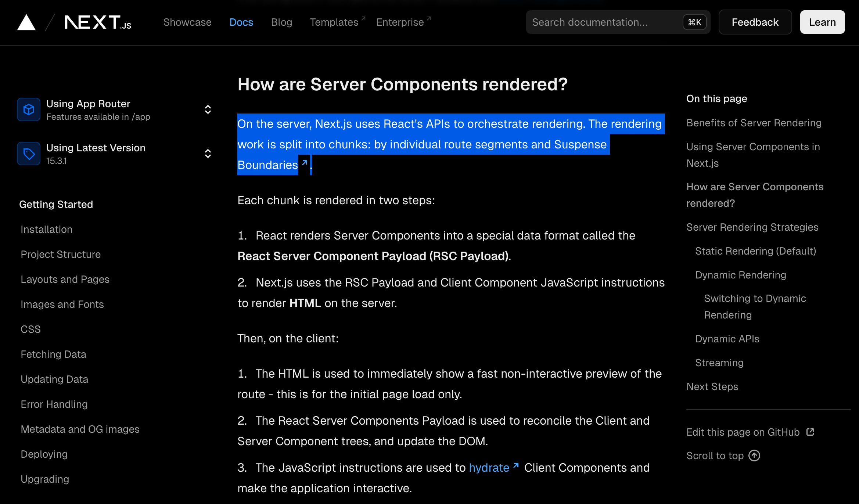Screen dimensions: 859x504
Task: Focus the Search documentation field
Action: pyautogui.click(x=618, y=22)
